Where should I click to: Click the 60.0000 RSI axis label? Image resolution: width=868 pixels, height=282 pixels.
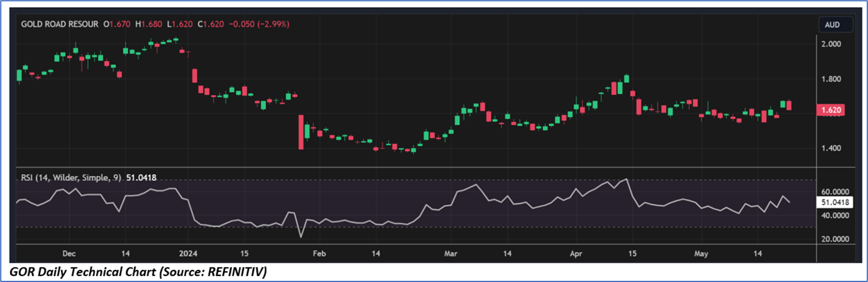pos(834,191)
